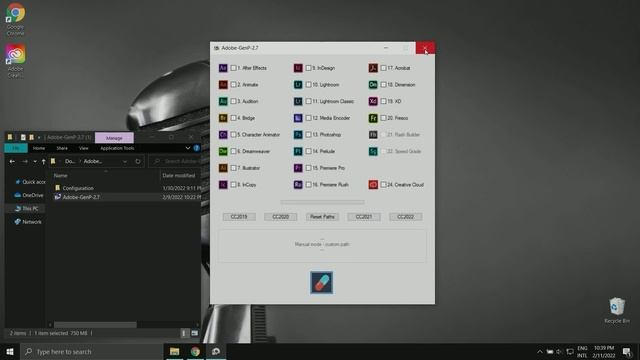
Task: Click the Lightroom app icon
Action: click(x=298, y=85)
